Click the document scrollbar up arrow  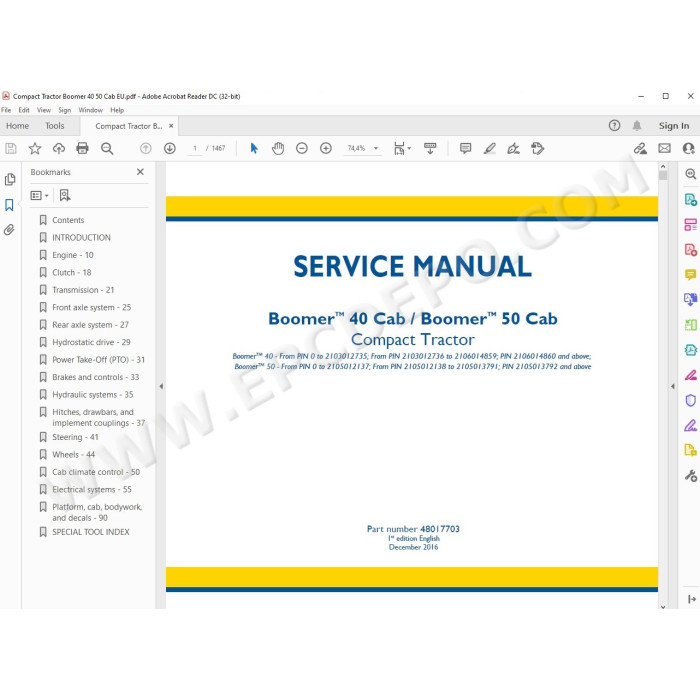[x=662, y=167]
